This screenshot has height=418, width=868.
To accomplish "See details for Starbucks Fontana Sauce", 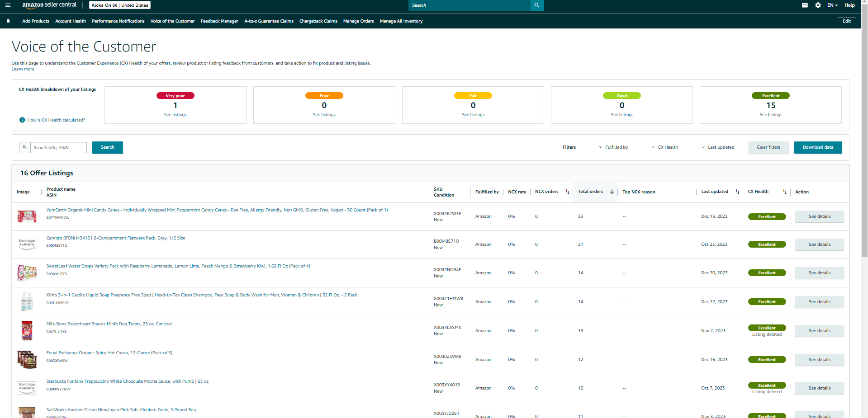I will click(819, 388).
